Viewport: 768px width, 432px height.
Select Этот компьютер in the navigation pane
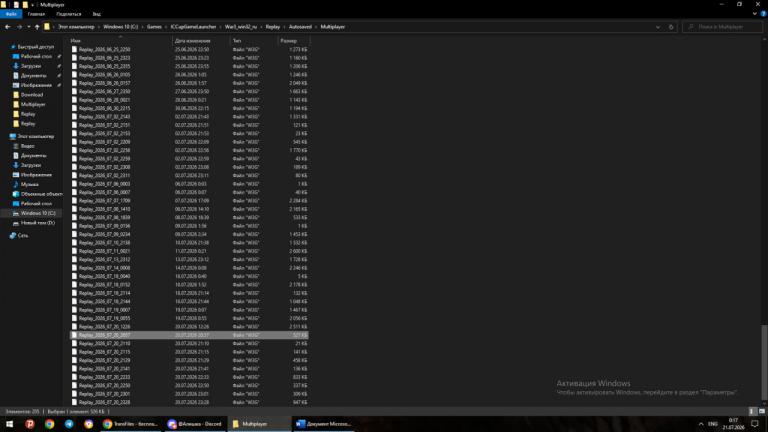click(x=35, y=137)
